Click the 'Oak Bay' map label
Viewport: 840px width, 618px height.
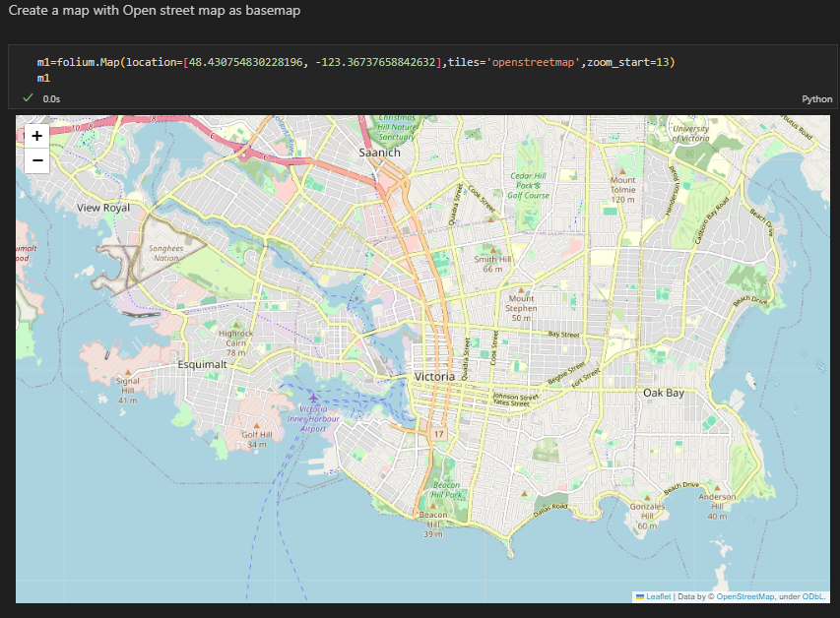point(664,393)
